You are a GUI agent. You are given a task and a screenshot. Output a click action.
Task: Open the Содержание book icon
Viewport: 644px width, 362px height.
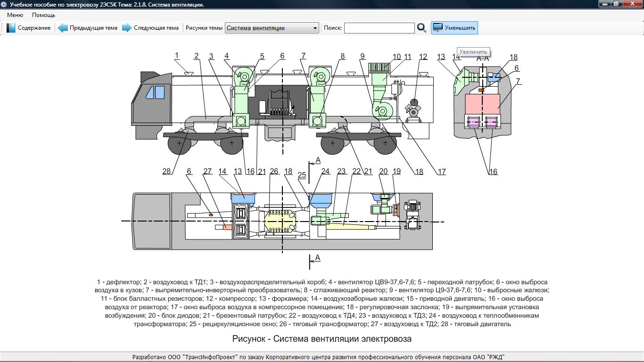point(11,28)
